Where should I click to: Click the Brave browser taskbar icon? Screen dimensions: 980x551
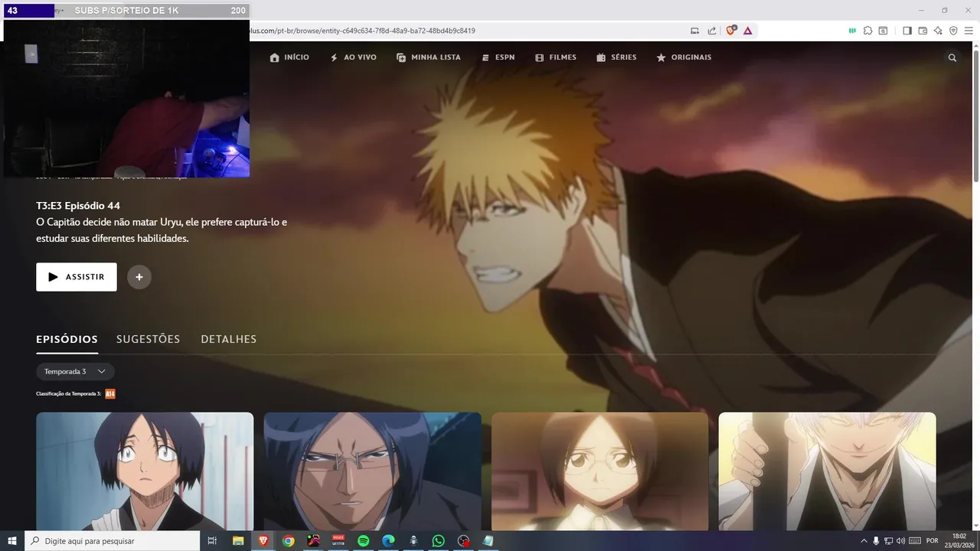pos(263,541)
